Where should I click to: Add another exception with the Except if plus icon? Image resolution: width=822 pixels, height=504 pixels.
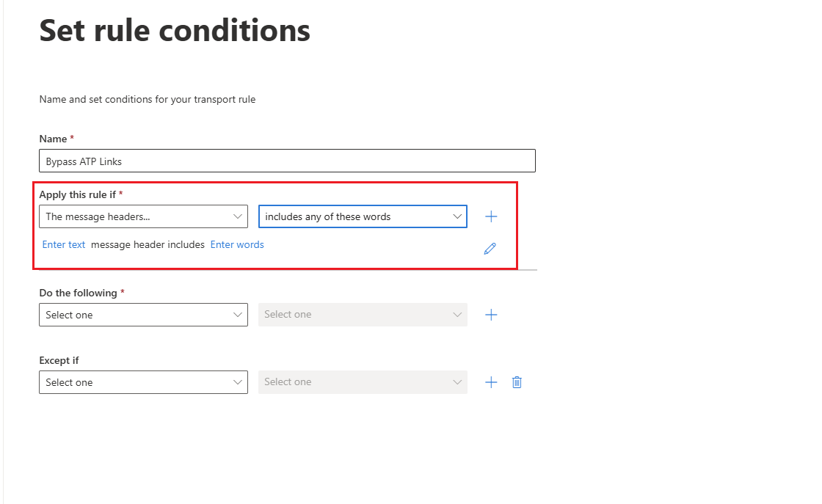(491, 382)
